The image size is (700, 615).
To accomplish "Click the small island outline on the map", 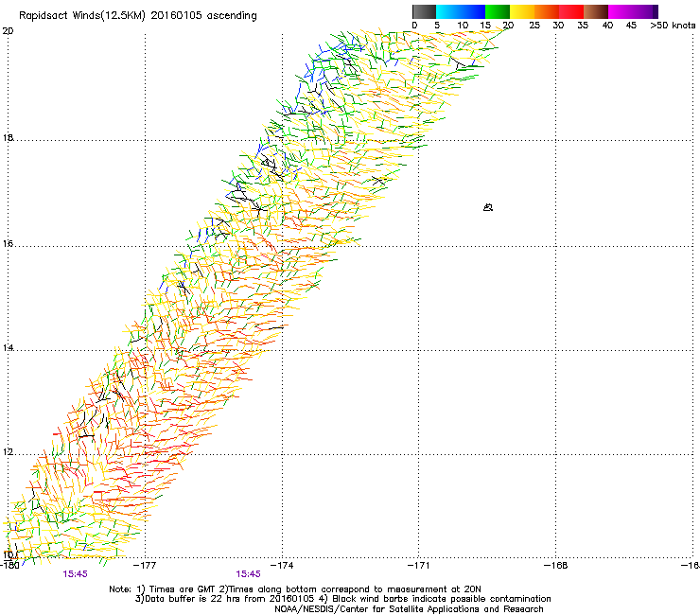I will click(x=488, y=207).
